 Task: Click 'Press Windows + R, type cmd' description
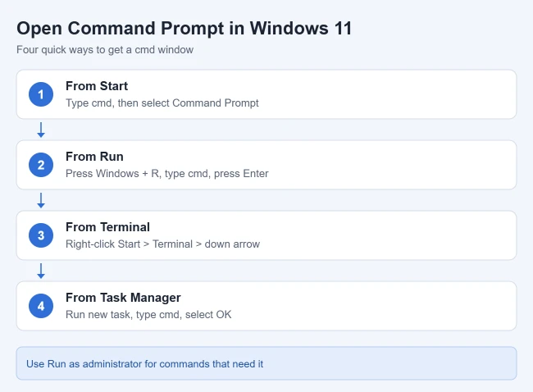(167, 173)
